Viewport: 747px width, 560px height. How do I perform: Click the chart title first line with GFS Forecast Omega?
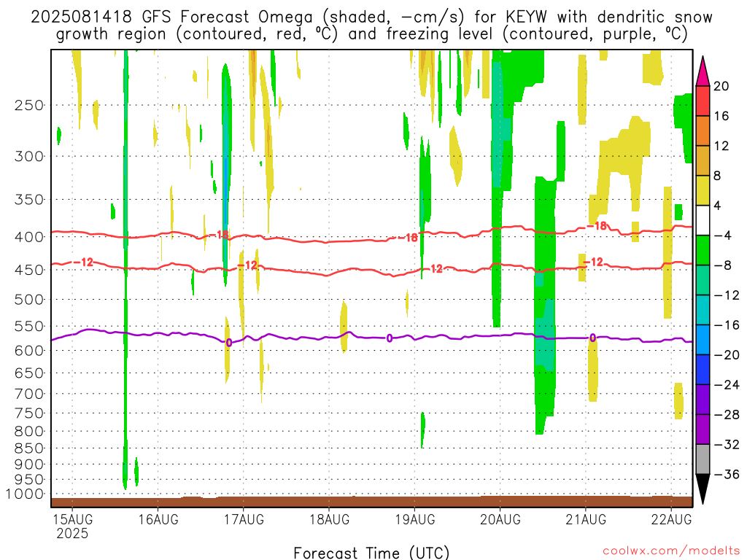coord(371,17)
